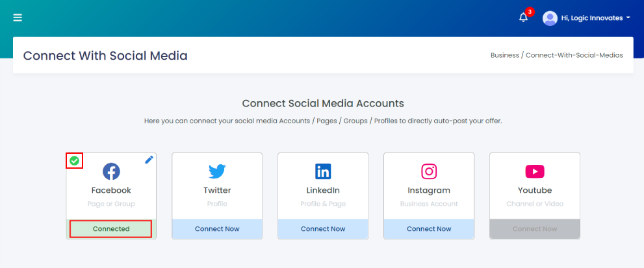Click the user profile avatar

pyautogui.click(x=550, y=18)
